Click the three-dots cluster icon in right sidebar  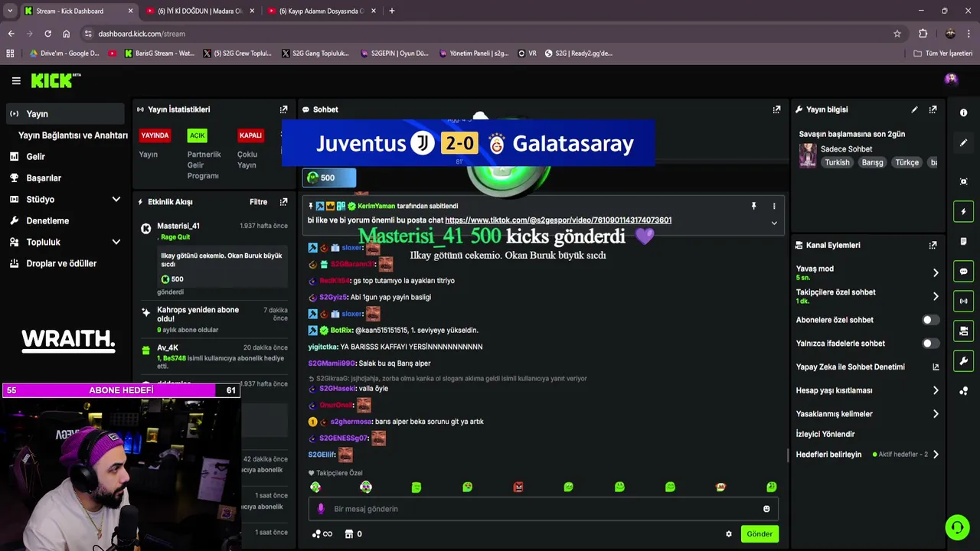[x=963, y=391]
